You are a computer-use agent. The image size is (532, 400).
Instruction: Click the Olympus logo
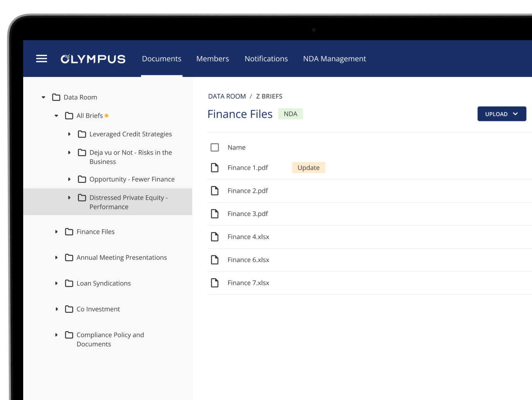coord(93,59)
